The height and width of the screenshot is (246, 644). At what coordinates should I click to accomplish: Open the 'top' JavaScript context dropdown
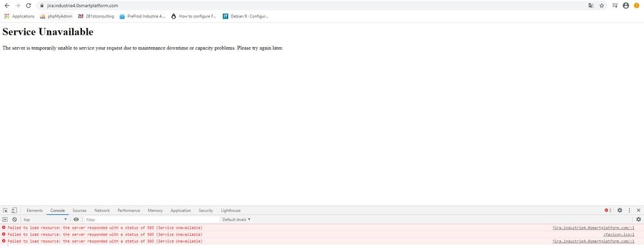(x=45, y=220)
